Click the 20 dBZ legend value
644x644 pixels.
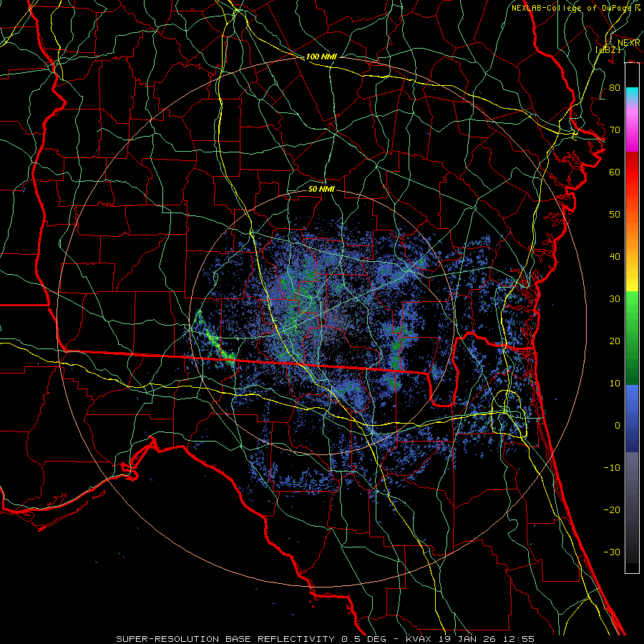(615, 341)
